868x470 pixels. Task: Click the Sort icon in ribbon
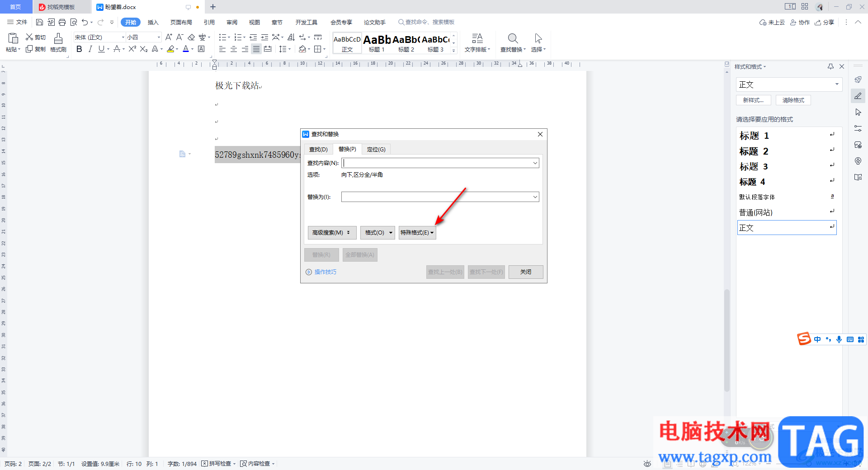[x=291, y=37]
